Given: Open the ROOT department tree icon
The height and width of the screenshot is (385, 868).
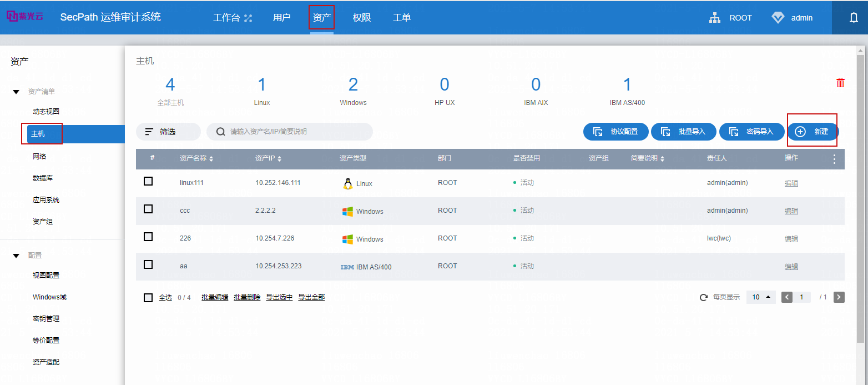Looking at the screenshot, I should (x=715, y=18).
